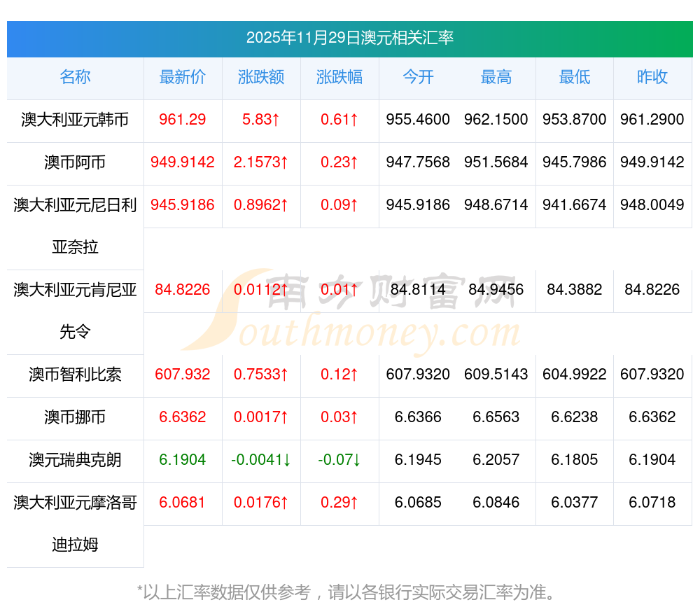Open the 澳大利亚元韩币 row name
This screenshot has width=700, height=614.
(75, 120)
